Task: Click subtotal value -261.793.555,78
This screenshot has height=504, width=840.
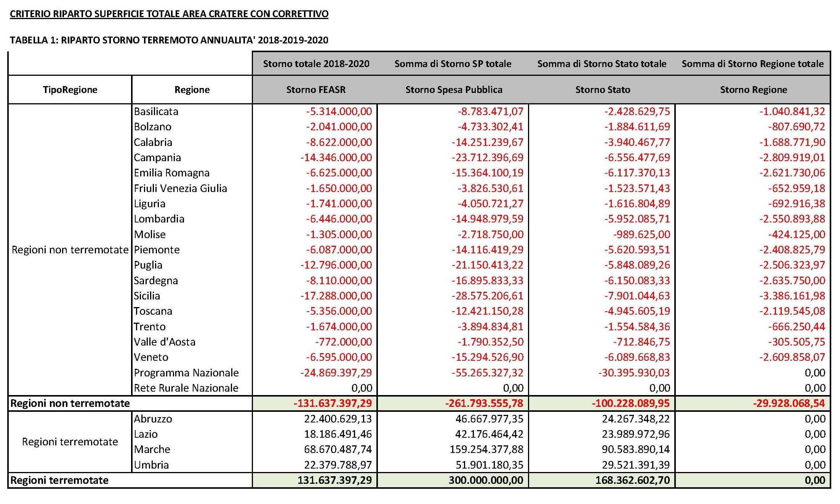Action: coord(484,403)
